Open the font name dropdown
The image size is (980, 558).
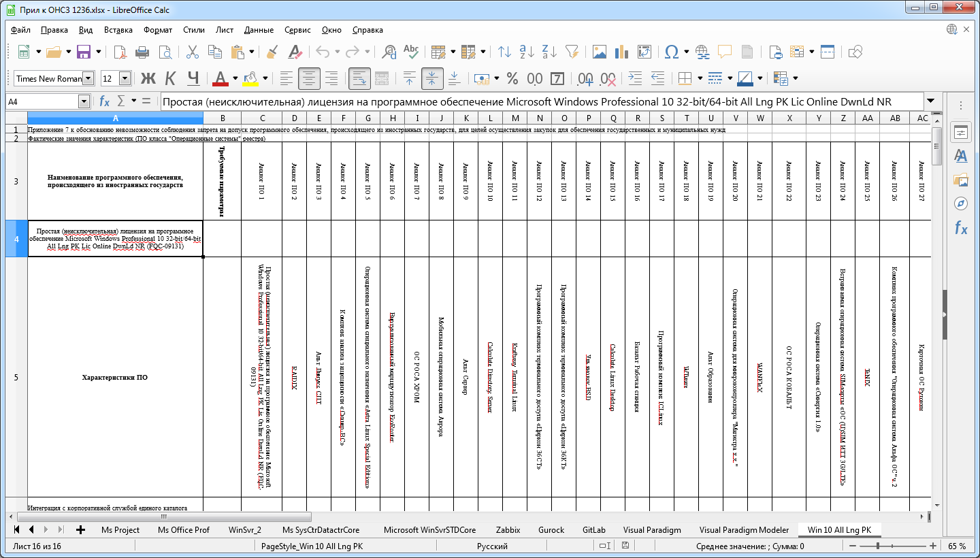(x=88, y=78)
